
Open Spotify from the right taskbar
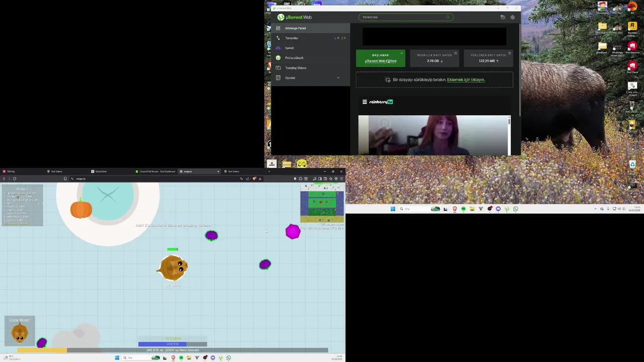[463, 209]
